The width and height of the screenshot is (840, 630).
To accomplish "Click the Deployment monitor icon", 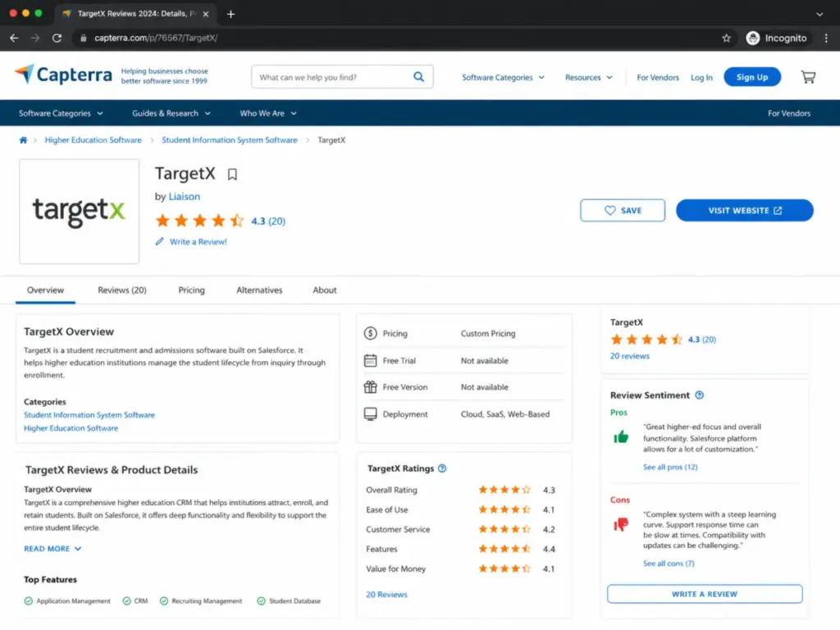I will pyautogui.click(x=370, y=414).
